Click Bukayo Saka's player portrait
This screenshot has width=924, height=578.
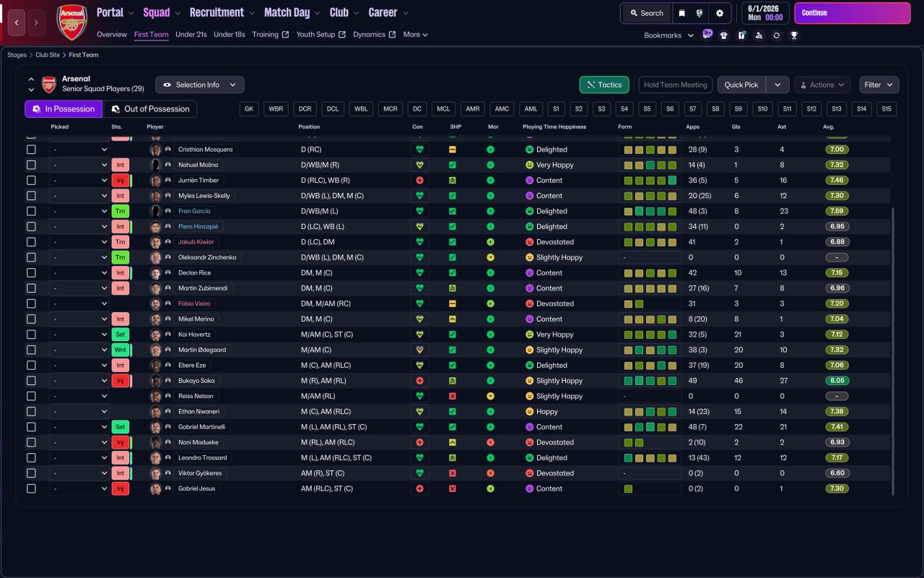coord(155,381)
